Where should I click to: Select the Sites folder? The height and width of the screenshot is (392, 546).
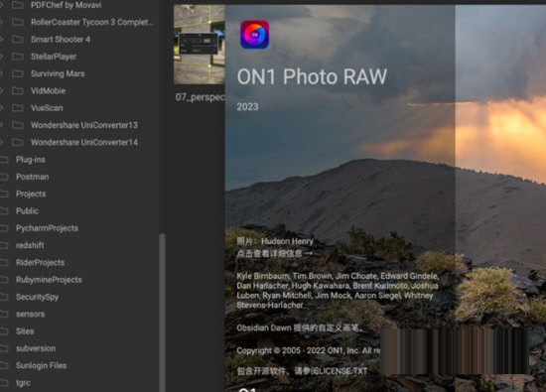click(x=25, y=331)
